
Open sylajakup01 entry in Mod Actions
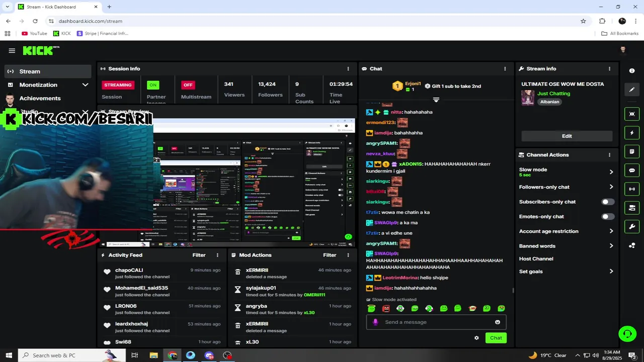[261, 288]
